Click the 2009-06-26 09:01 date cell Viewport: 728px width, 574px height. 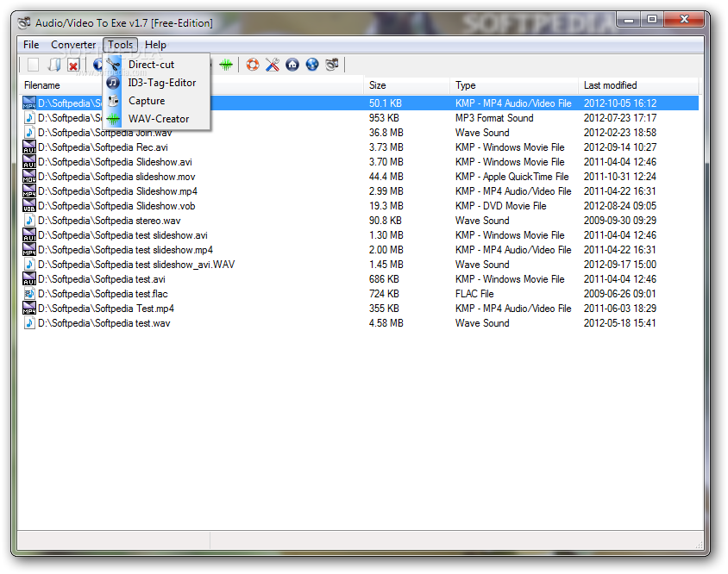[620, 294]
